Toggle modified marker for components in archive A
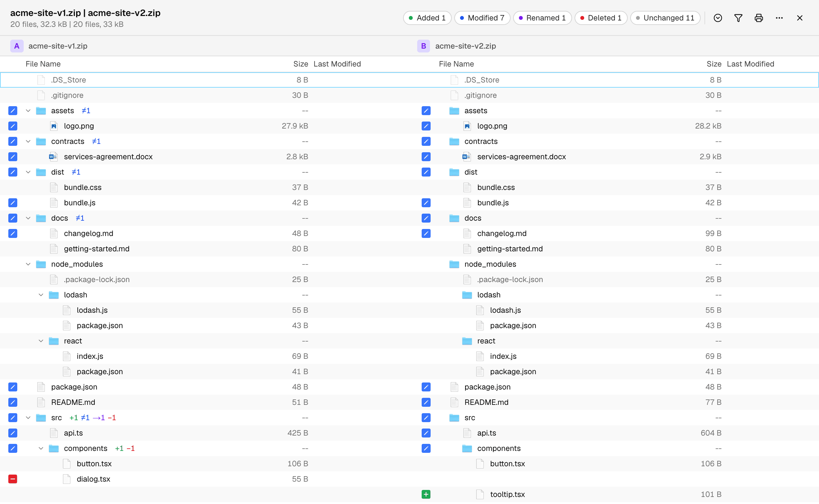The image size is (819, 504). point(13,448)
